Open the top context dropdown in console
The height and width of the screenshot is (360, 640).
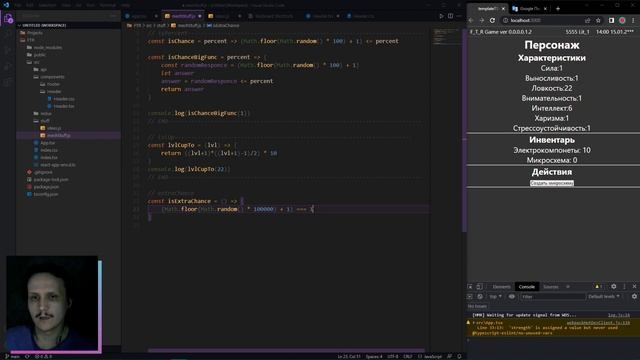pos(496,297)
